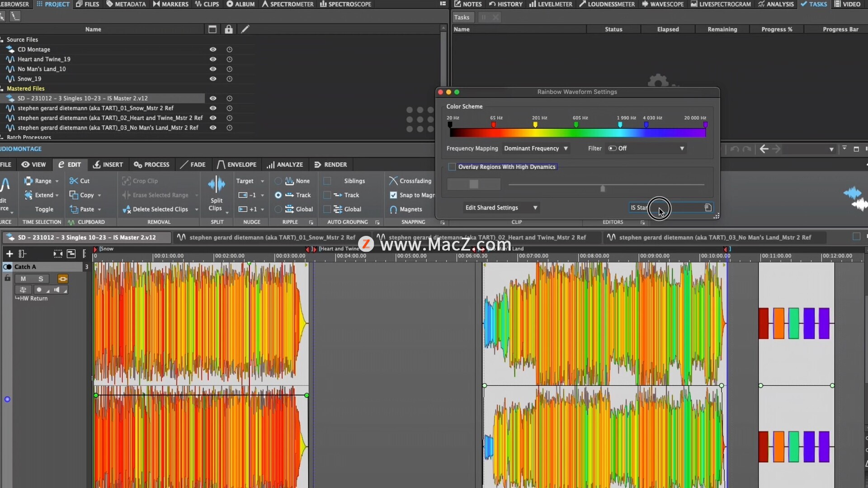
Task: Open Frequency Mapping Dominant Frequency dropdown
Action: (536, 148)
